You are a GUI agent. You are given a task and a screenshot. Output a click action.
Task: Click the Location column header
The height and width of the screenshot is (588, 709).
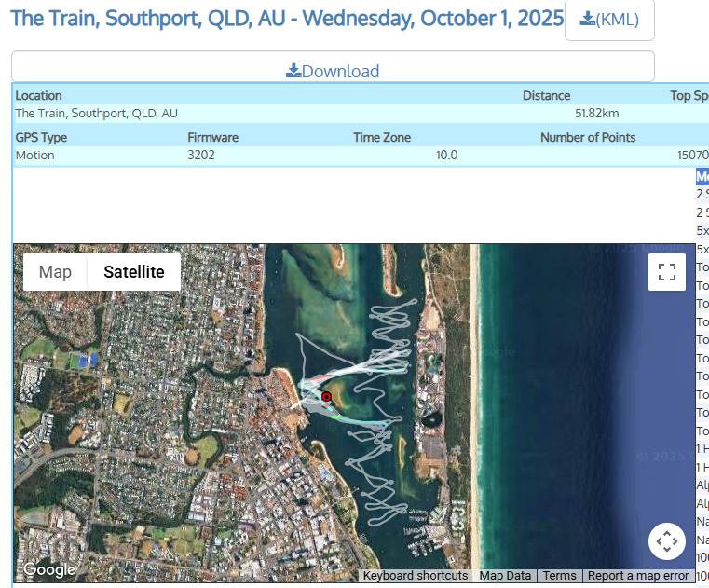(x=38, y=95)
